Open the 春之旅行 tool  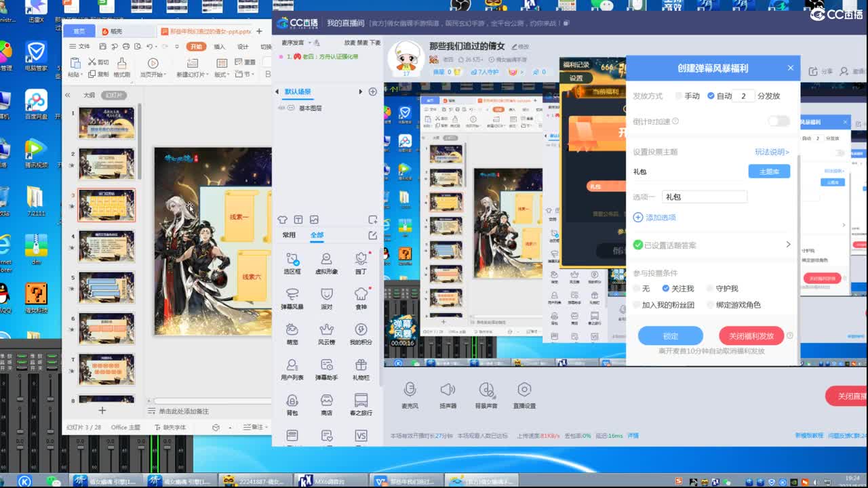(361, 404)
